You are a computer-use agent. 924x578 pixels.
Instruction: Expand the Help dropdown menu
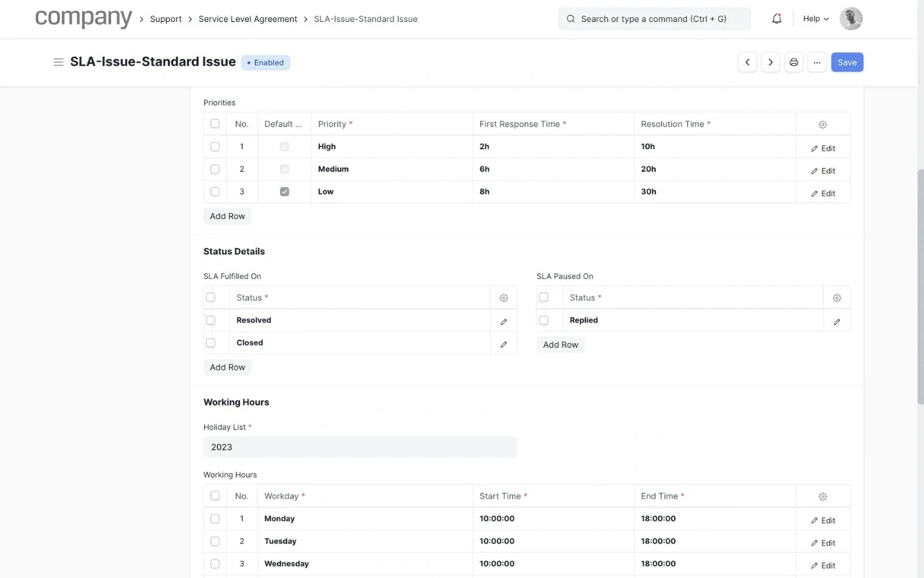click(816, 19)
